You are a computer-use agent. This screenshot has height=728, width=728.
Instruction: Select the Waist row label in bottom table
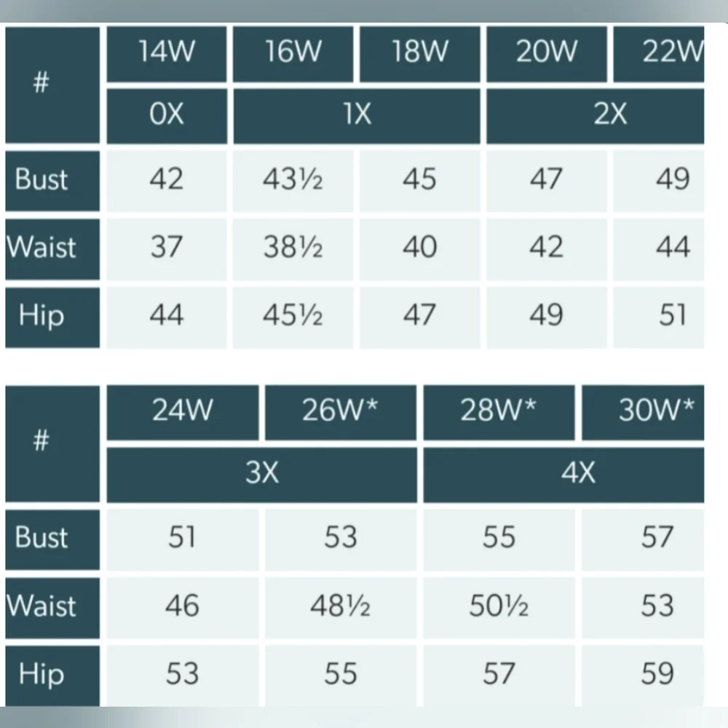point(52,608)
